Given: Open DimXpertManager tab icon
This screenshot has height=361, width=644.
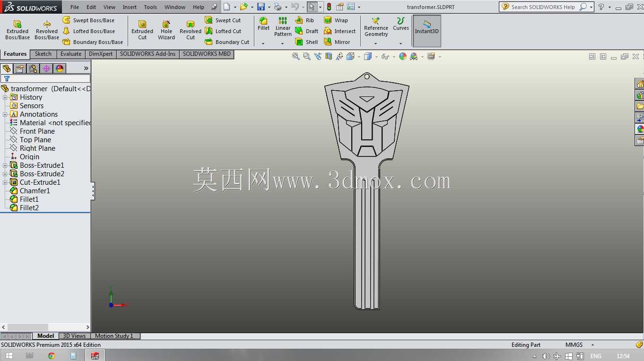Looking at the screenshot, I should tap(46, 69).
